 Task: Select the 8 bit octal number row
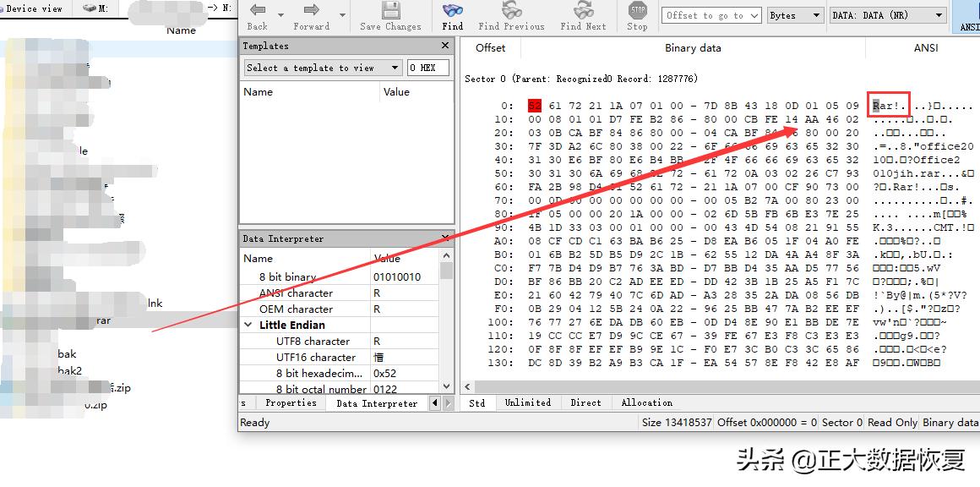pos(340,389)
